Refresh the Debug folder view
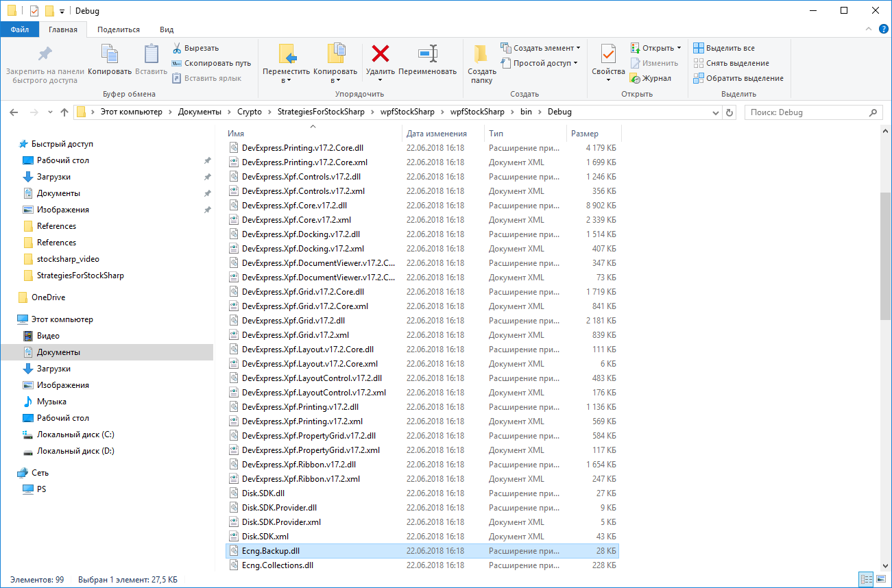Image resolution: width=892 pixels, height=588 pixels. pos(729,112)
